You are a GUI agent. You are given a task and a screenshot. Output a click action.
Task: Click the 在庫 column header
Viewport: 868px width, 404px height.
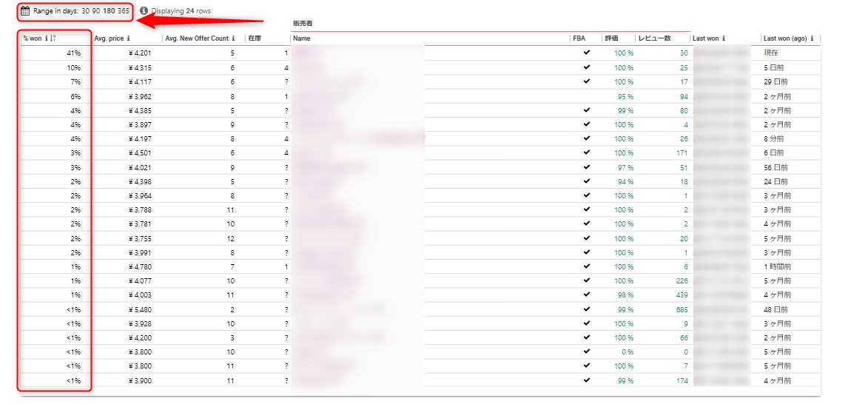point(255,38)
